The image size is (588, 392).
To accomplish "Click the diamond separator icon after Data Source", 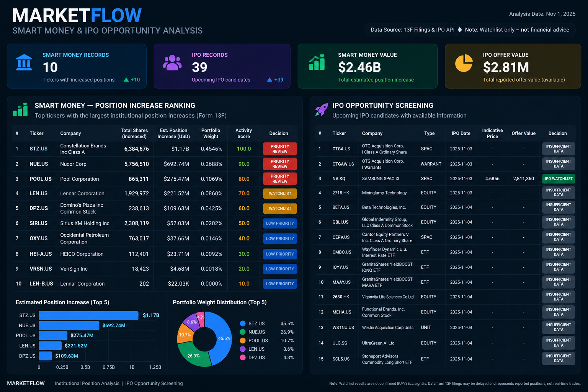I will pyautogui.click(x=460, y=29).
